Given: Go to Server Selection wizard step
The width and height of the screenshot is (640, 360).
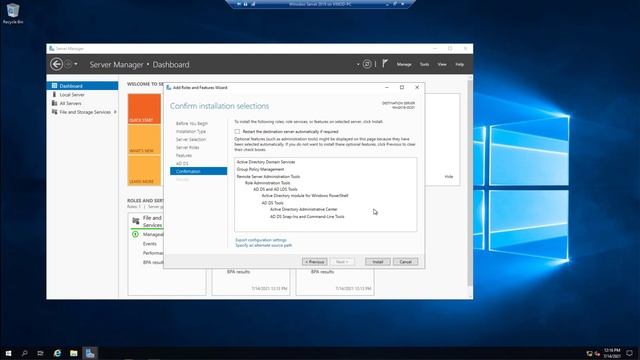Looking at the screenshot, I should pyautogui.click(x=191, y=140).
